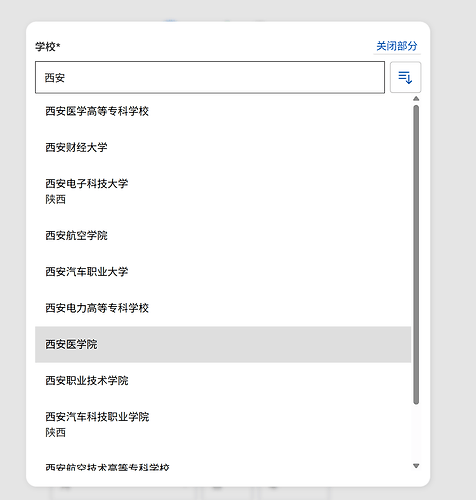Select 西安汽车科技职业学院 option
The width and height of the screenshot is (476, 500).
(223, 424)
